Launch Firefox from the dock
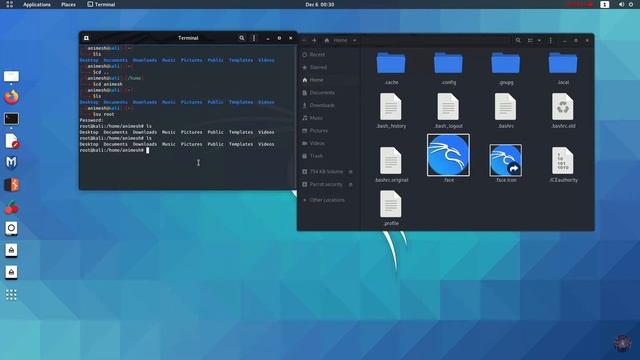640x360 pixels. [11, 97]
